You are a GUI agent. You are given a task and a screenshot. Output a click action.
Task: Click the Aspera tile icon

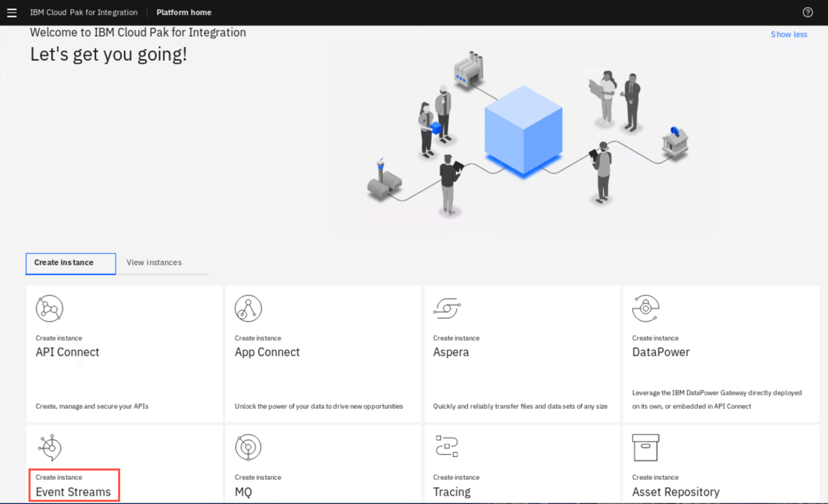click(x=447, y=309)
